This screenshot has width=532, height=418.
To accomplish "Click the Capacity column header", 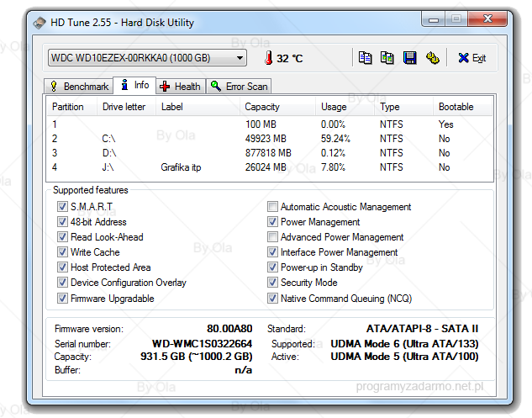I will click(277, 107).
